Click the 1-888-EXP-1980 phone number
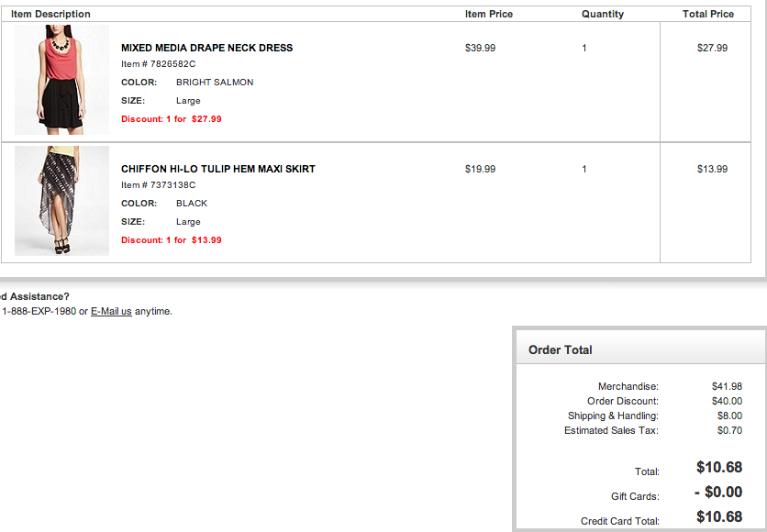Image resolution: width=767 pixels, height=532 pixels. [x=39, y=311]
